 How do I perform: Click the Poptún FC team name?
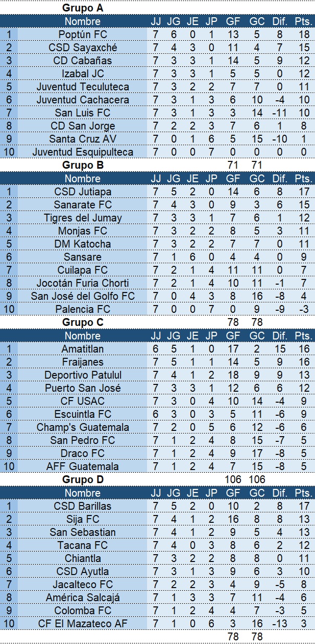[x=82, y=34]
